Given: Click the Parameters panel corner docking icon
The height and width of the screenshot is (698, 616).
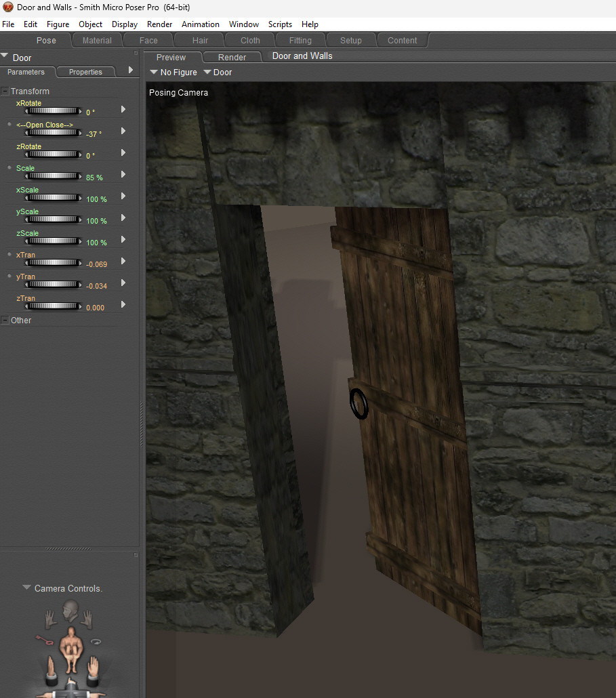Looking at the screenshot, I should pos(136,53).
